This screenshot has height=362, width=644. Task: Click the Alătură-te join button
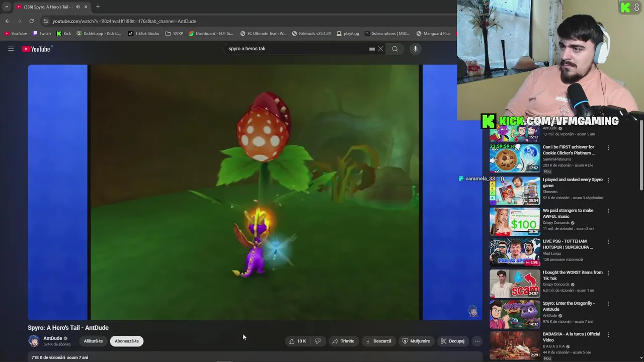[93, 341]
